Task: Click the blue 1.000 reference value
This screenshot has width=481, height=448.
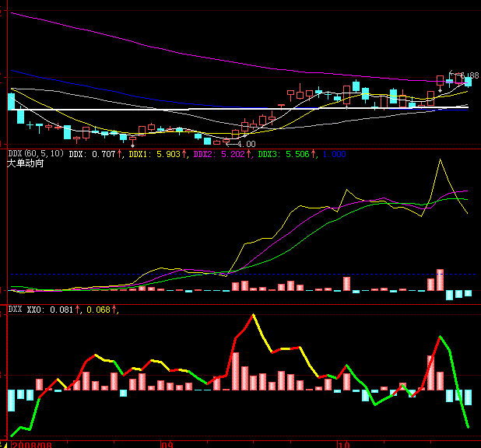Action: 335,154
